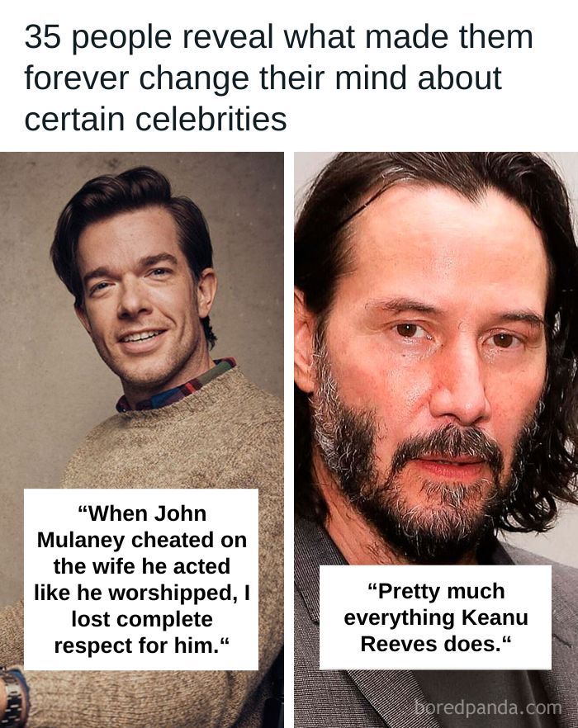
Task: Open the headline starting "35 people reveal"
Action: point(279,77)
